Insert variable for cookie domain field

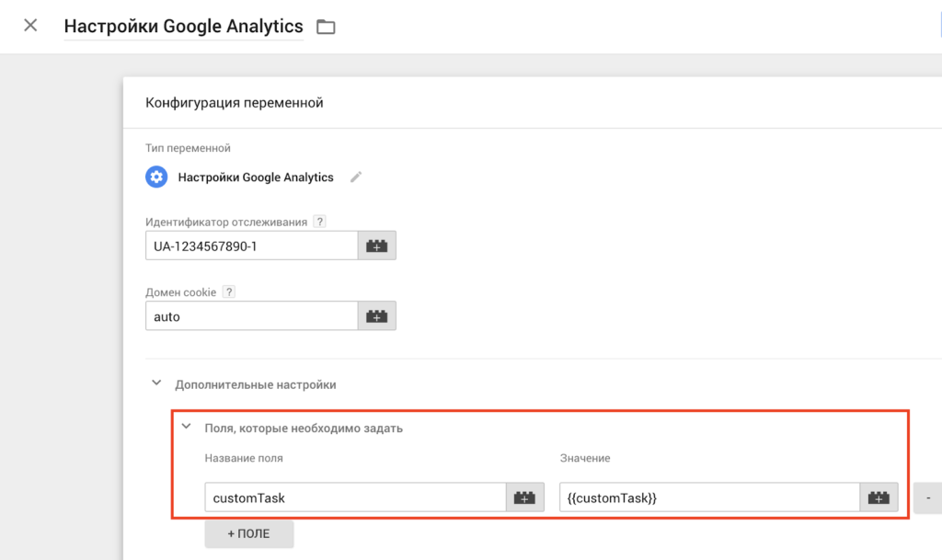tap(376, 315)
